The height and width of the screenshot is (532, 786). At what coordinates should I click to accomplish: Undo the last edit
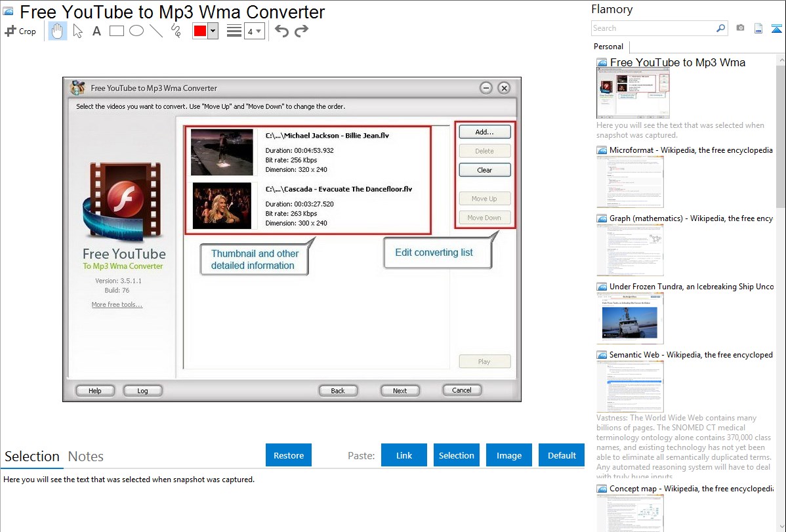281,31
